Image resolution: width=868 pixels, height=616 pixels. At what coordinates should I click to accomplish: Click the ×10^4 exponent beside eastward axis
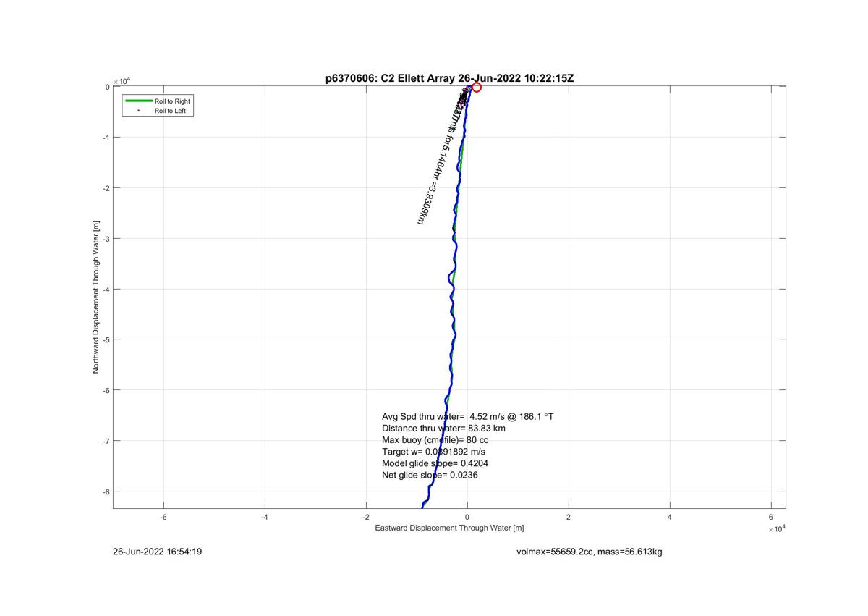coord(777,529)
